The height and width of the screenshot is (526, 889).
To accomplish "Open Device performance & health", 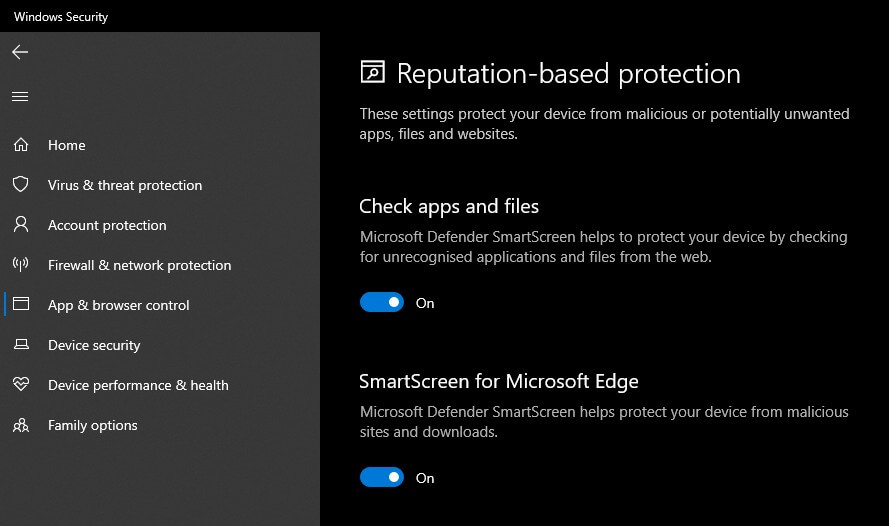I will pos(138,385).
